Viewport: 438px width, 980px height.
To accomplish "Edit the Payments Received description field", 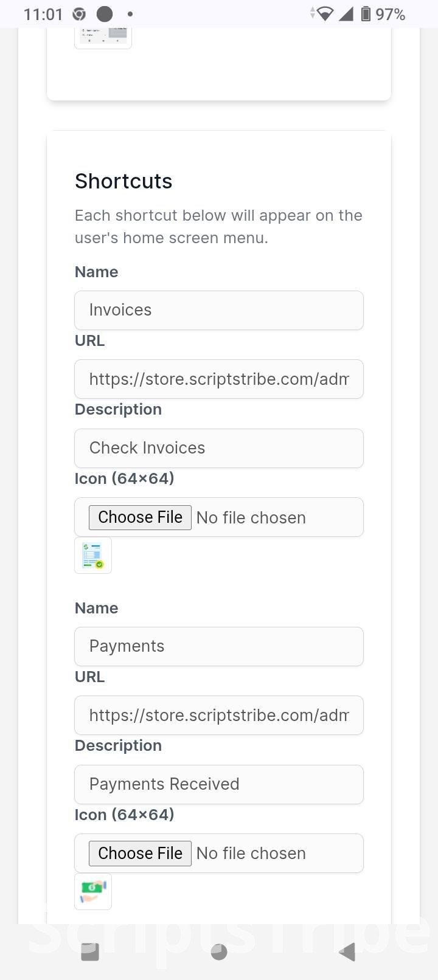I will point(219,784).
